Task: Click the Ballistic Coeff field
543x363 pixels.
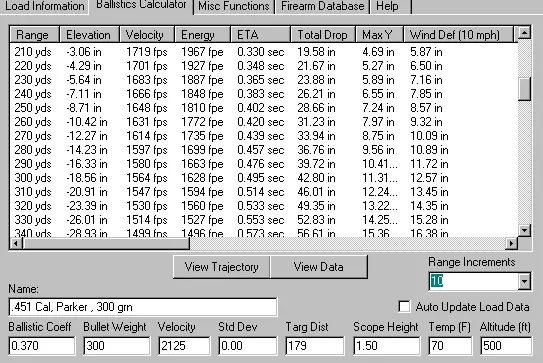Action: (42, 346)
